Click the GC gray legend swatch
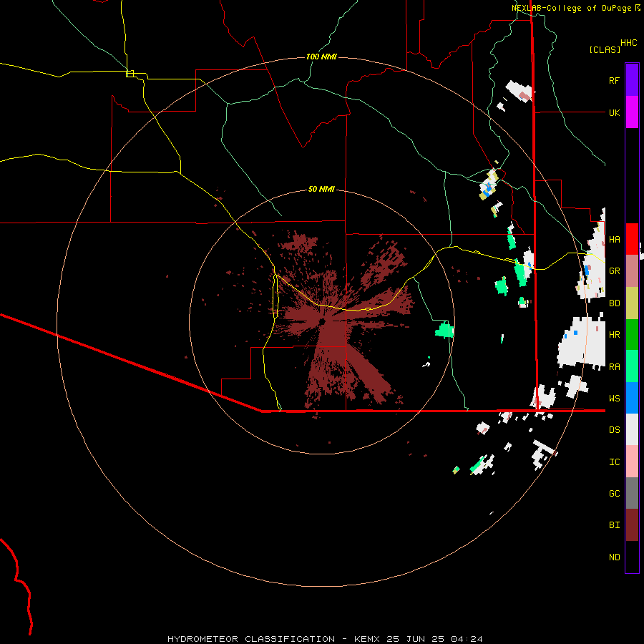 tap(632, 493)
